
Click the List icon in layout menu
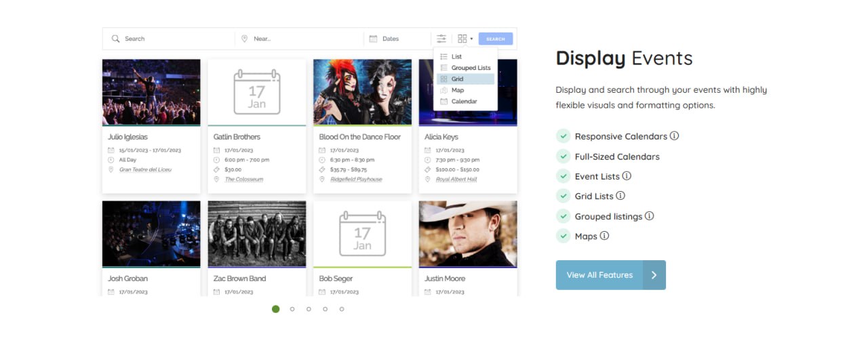coord(443,57)
